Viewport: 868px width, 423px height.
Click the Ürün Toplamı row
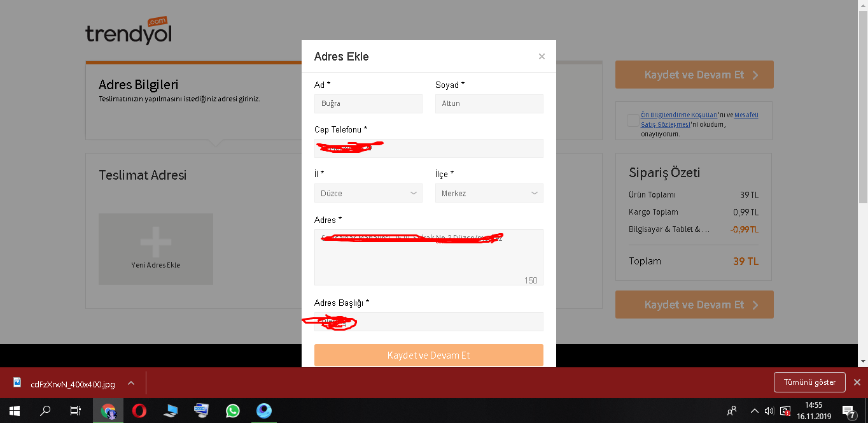coord(694,195)
